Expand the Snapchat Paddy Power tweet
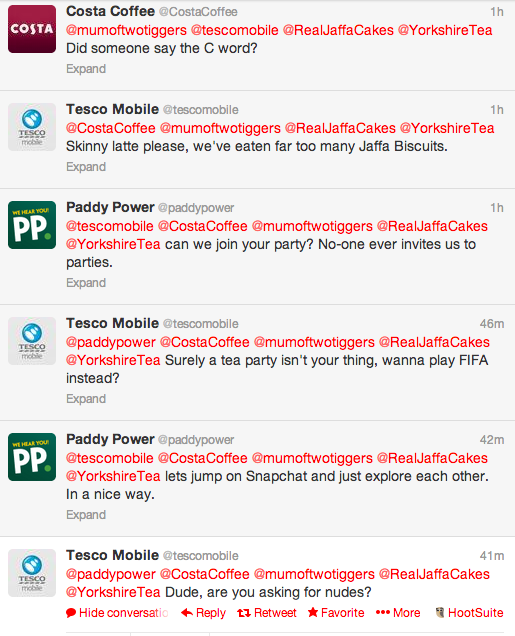515x636 pixels. coord(86,515)
